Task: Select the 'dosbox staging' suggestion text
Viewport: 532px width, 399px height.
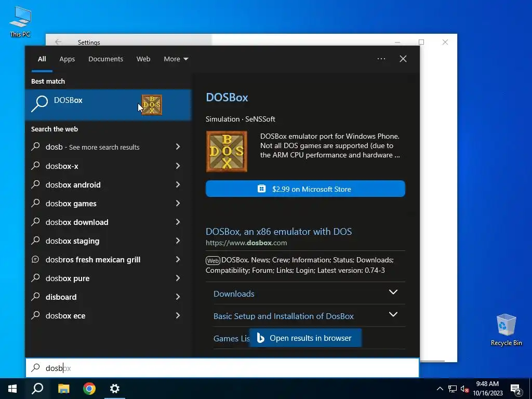Action: 73,241
